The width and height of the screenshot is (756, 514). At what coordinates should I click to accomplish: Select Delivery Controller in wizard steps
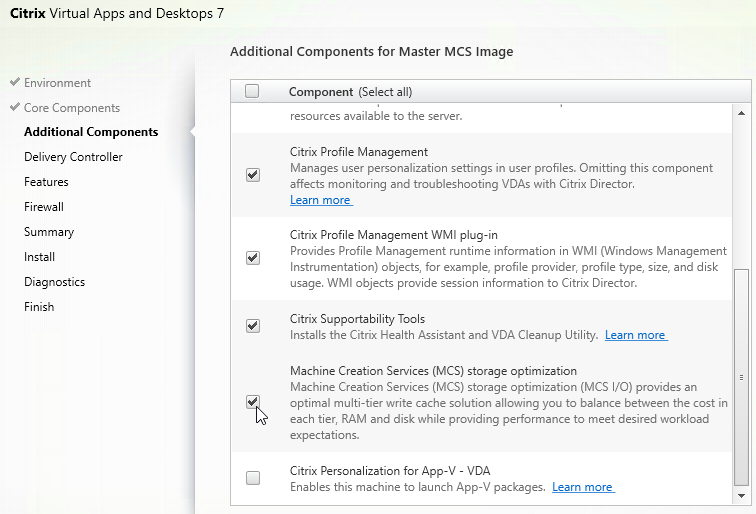pyautogui.click(x=73, y=157)
